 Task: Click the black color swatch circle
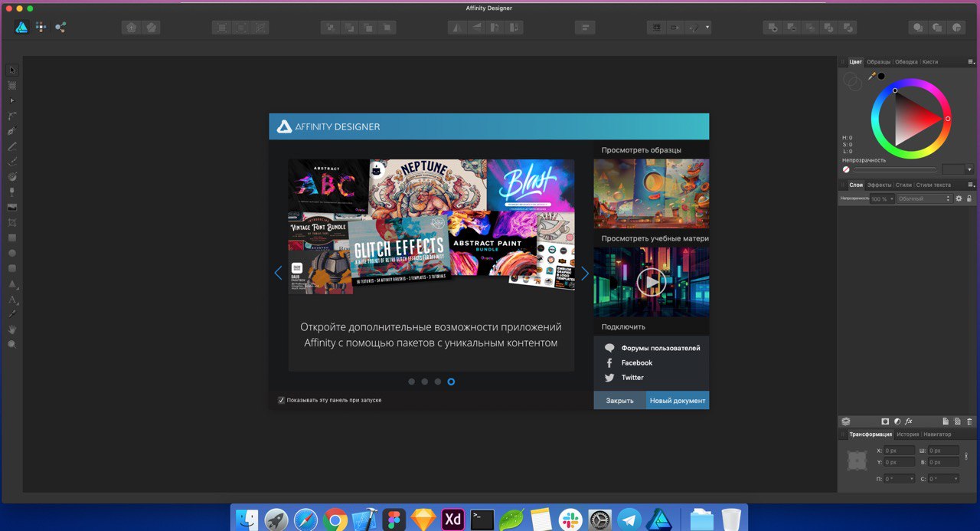point(881,76)
